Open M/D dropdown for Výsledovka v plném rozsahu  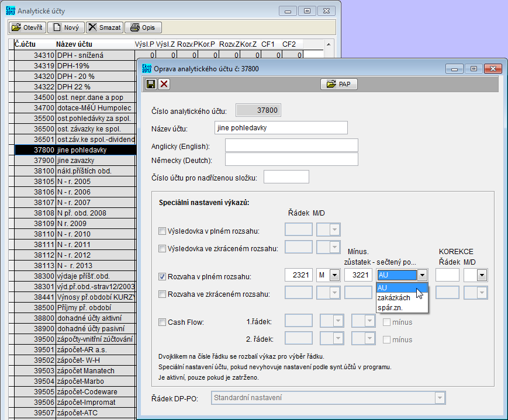(334, 230)
